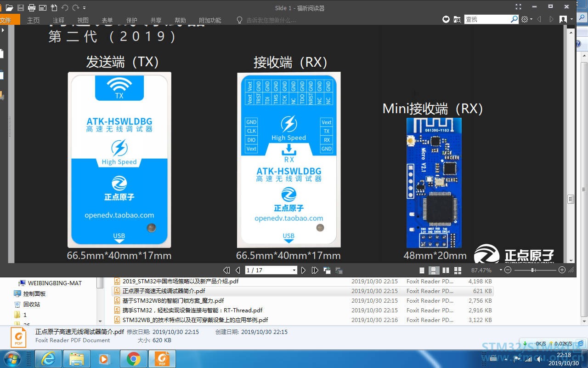
Task: Select the RT-Thread.pdf file in Explorer
Action: (192, 310)
